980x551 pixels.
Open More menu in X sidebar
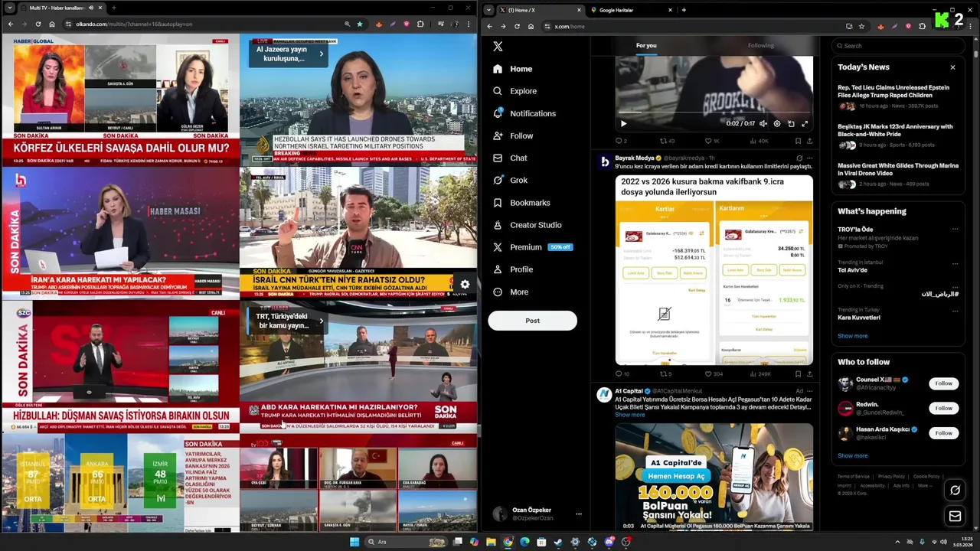tap(511, 292)
